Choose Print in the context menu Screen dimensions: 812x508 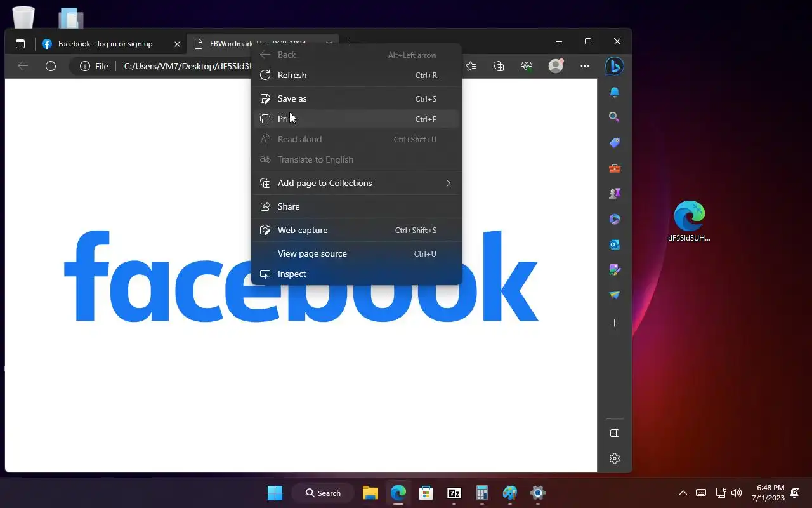point(356,119)
